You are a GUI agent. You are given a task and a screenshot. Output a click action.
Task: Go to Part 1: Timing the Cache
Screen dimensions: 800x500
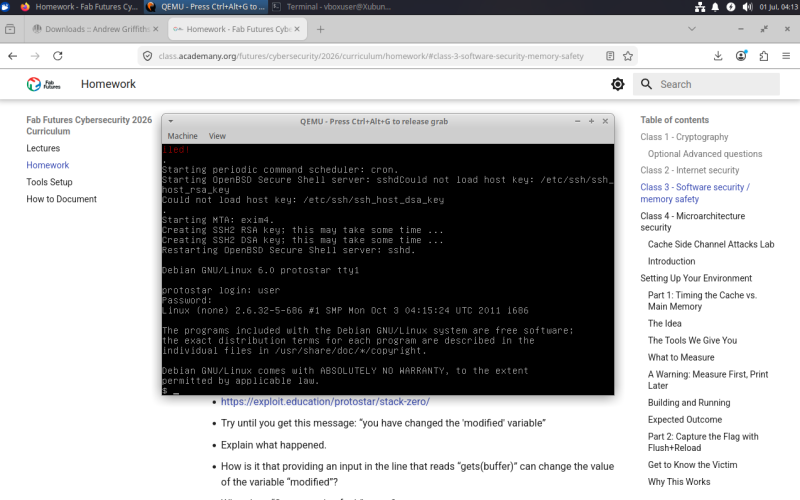click(x=702, y=301)
